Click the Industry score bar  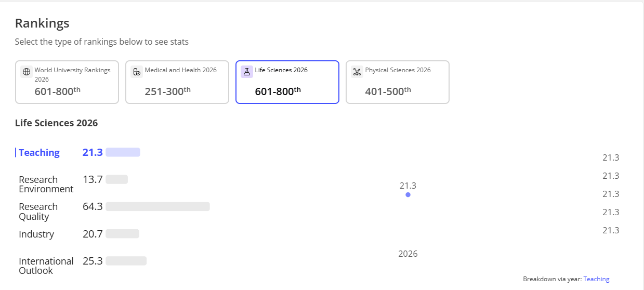(x=122, y=234)
